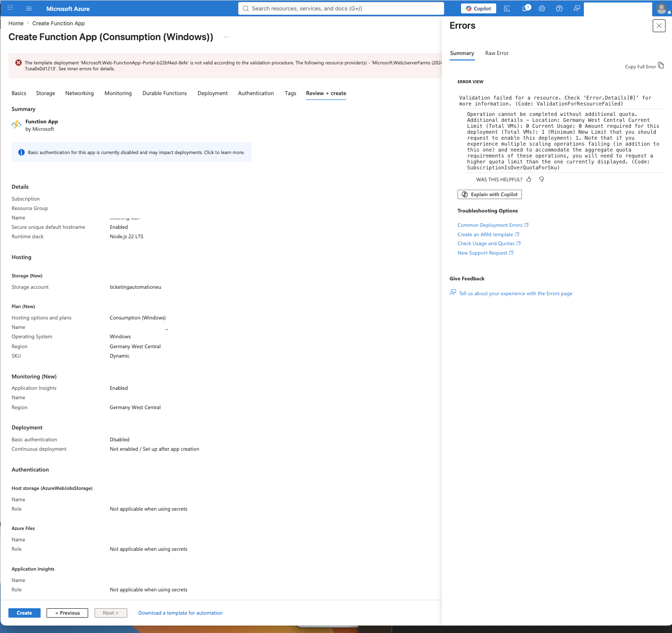Viewport: 672px width, 633px height.
Task: Go to the Monitoring tab
Action: click(118, 93)
